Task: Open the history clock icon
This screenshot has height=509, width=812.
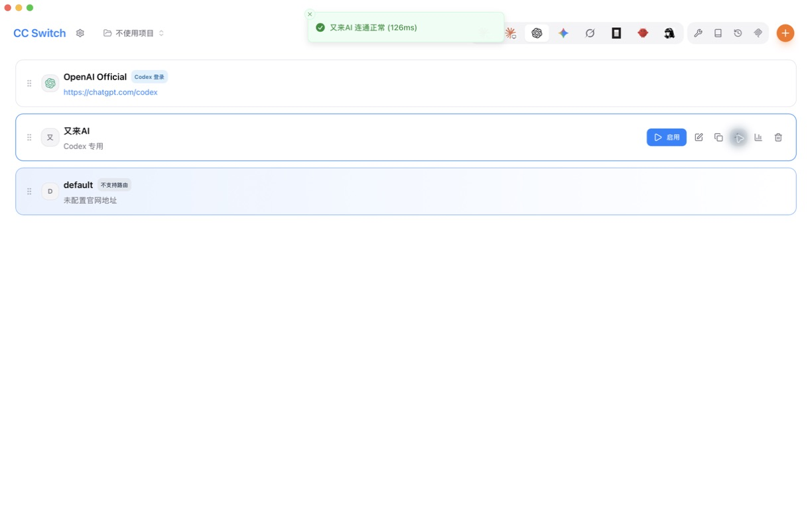Action: click(738, 33)
